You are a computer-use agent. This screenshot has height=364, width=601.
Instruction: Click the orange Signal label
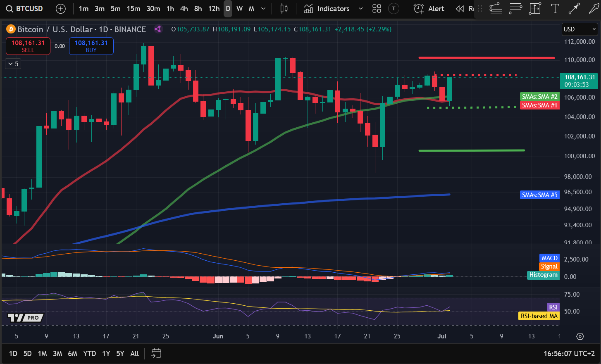point(549,266)
